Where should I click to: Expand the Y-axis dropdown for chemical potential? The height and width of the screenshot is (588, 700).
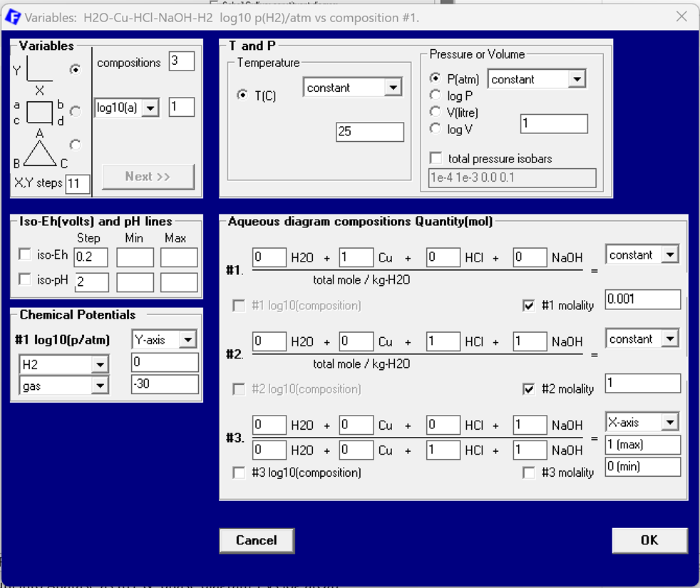click(x=187, y=340)
